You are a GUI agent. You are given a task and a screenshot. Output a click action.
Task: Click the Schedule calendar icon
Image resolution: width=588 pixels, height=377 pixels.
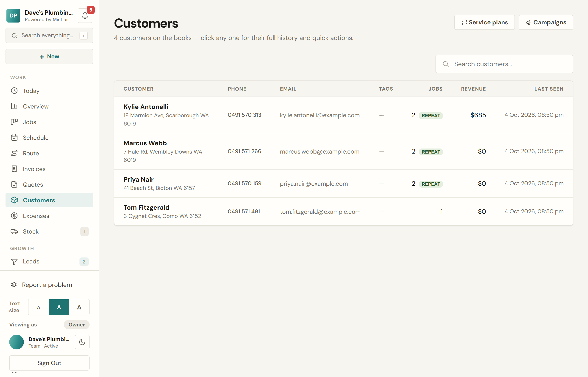(x=14, y=137)
